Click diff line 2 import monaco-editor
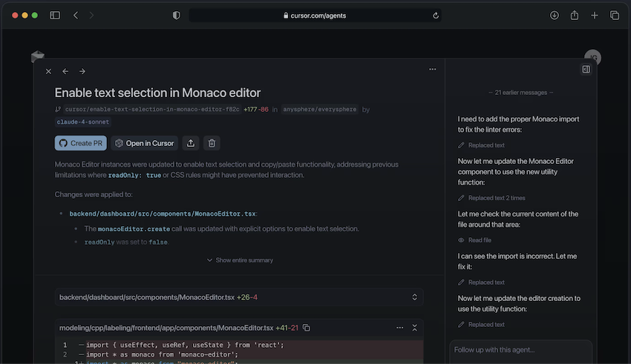The width and height of the screenshot is (631, 364). [x=239, y=354]
